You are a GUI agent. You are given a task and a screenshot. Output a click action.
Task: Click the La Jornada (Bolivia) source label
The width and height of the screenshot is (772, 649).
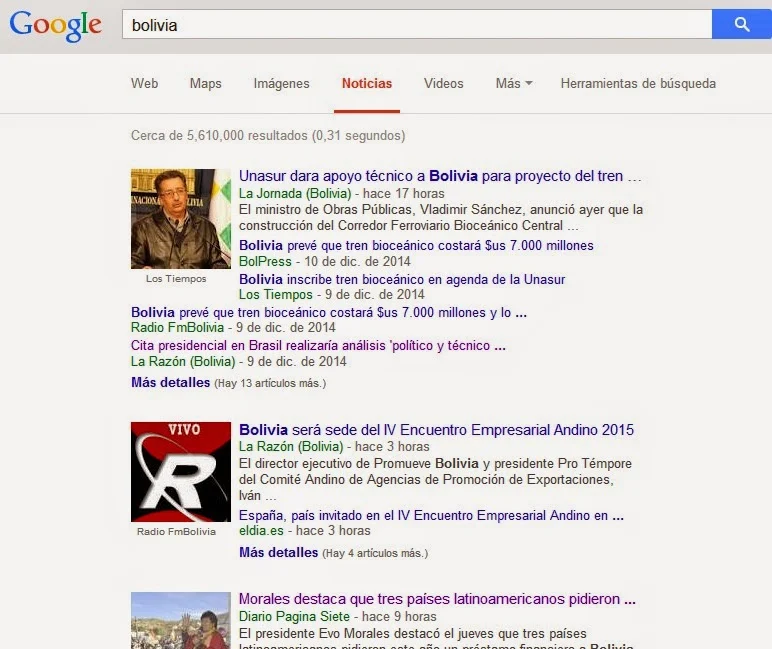point(295,193)
